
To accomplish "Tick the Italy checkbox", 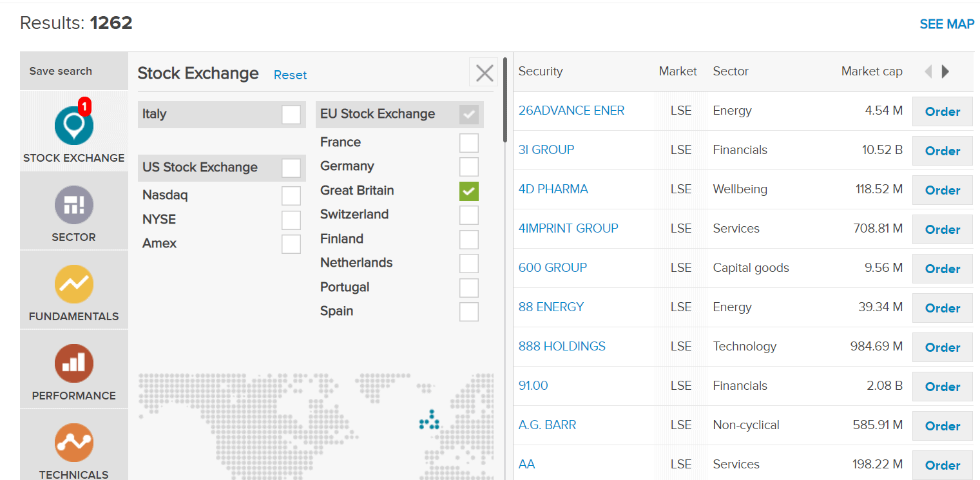I will click(x=291, y=115).
